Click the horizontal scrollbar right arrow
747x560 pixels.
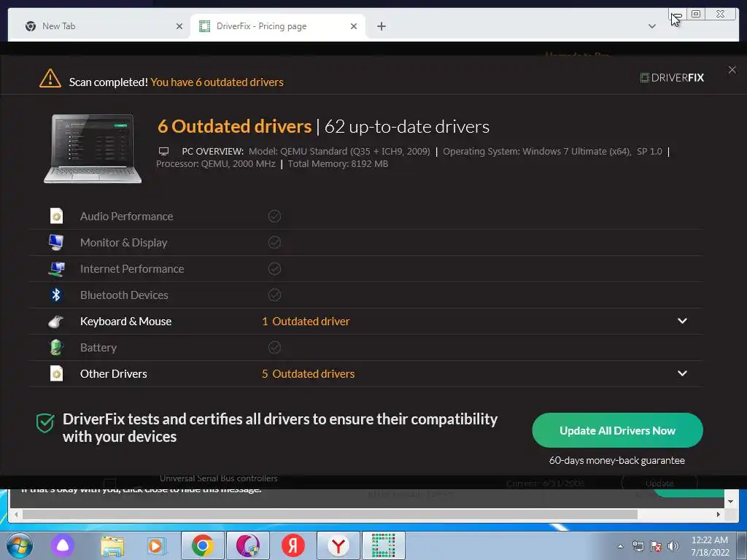click(719, 514)
